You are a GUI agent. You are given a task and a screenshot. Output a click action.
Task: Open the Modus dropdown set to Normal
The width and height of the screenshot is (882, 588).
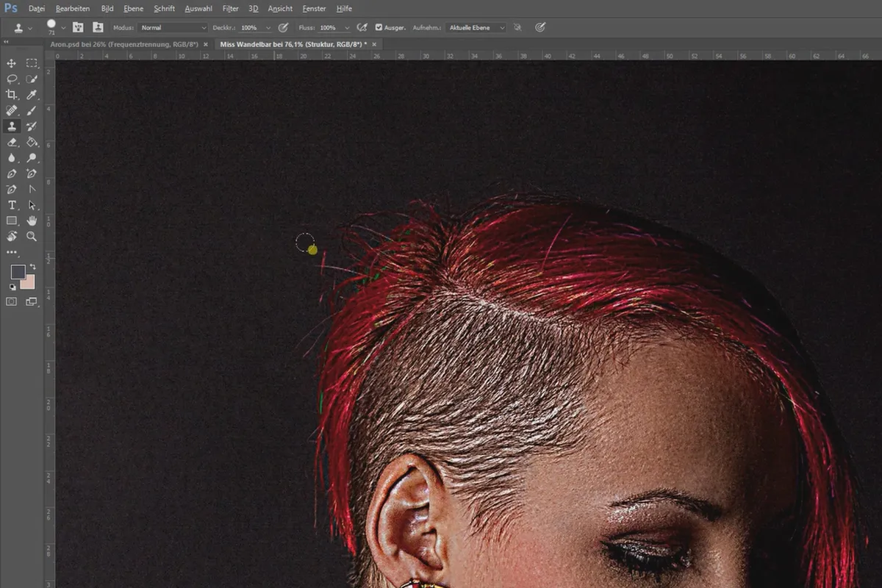click(173, 27)
